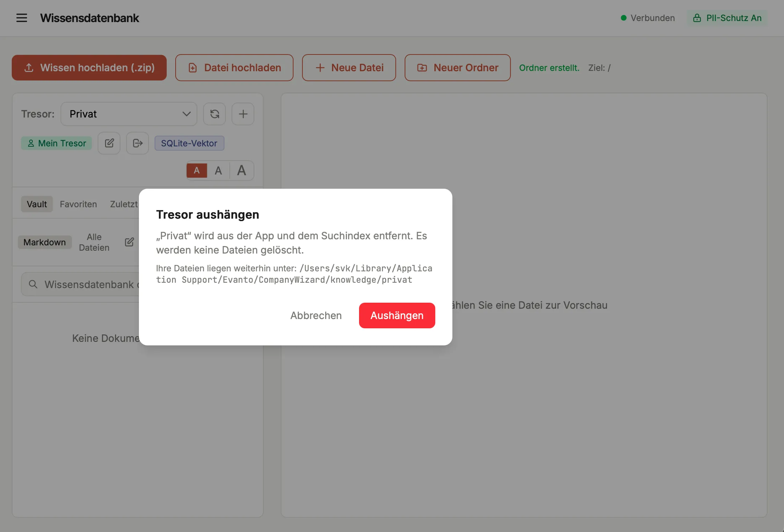The image size is (784, 532).
Task: Switch to the Favoriten tab
Action: click(x=78, y=204)
